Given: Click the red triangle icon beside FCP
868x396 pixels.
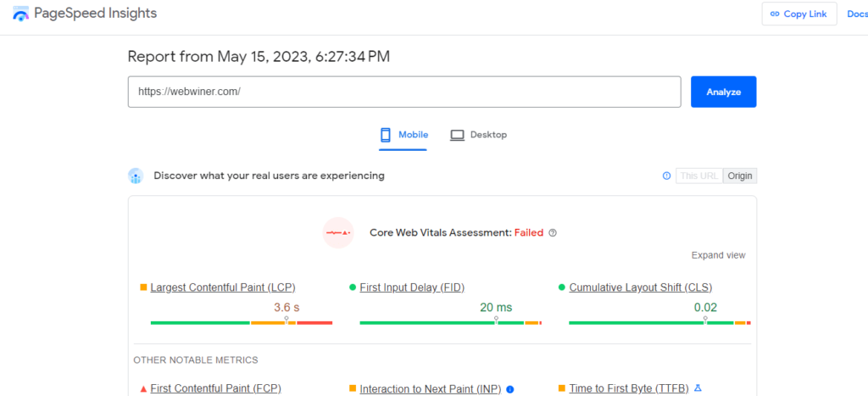Looking at the screenshot, I should (143, 389).
